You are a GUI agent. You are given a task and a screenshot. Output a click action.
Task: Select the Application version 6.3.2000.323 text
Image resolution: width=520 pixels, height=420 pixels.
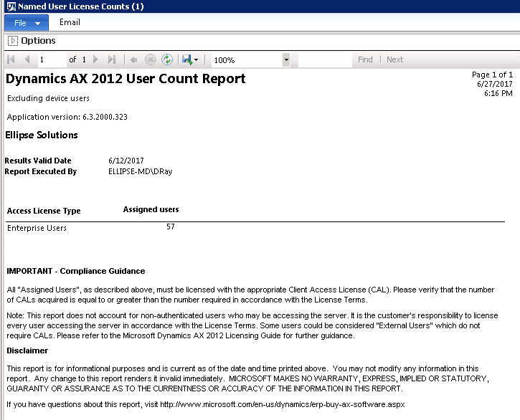(x=67, y=117)
